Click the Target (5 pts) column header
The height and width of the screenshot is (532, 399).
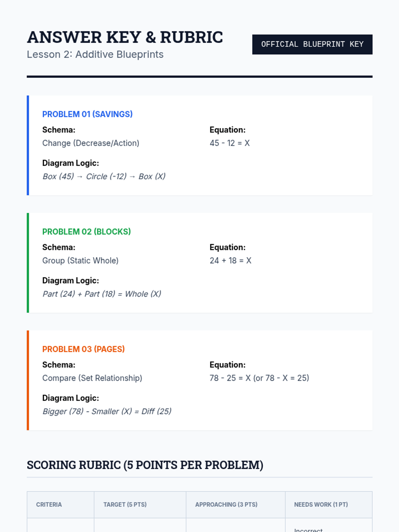point(125,504)
